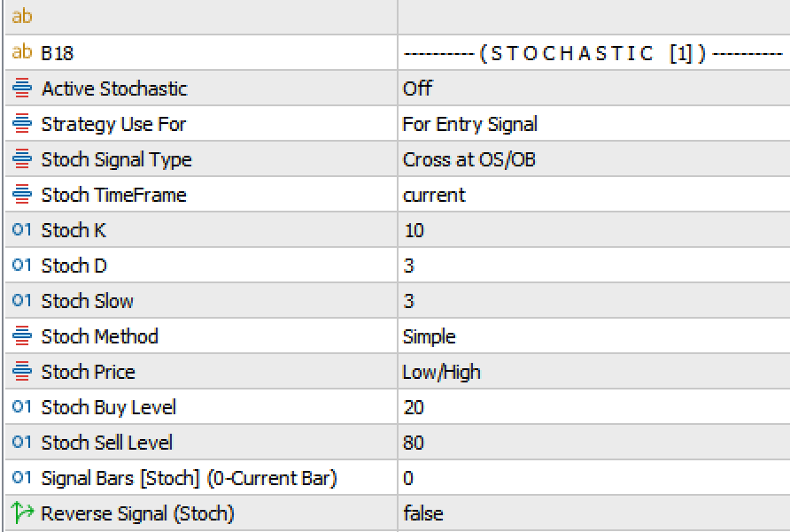
Task: Click the enum icon beside Stoch Price
Action: [21, 372]
